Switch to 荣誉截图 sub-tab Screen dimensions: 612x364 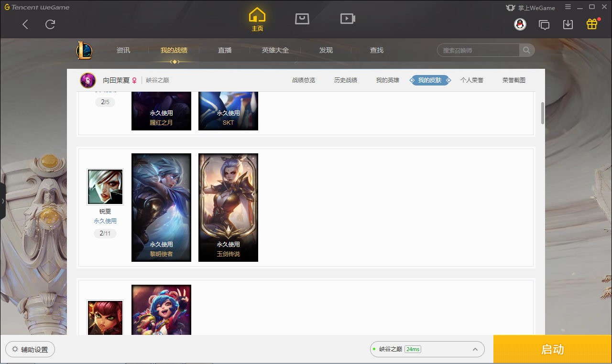click(514, 80)
